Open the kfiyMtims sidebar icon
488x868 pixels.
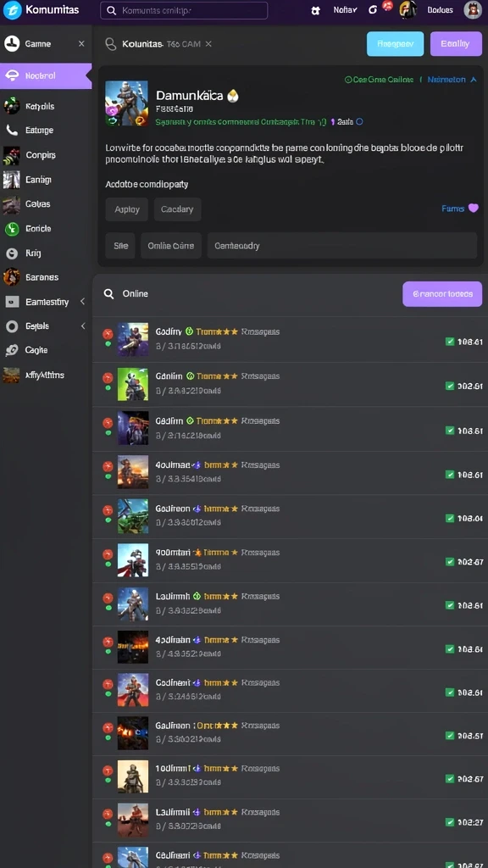[x=12, y=376]
